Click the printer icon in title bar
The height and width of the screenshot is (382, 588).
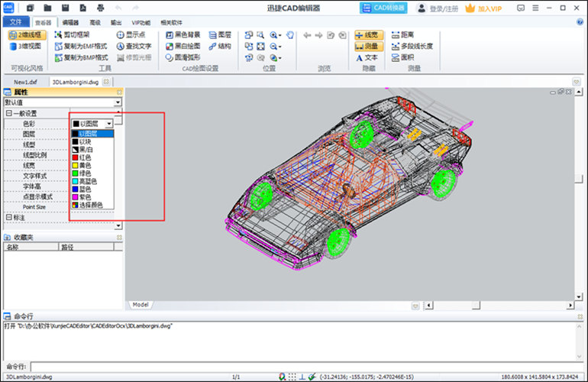pos(101,8)
